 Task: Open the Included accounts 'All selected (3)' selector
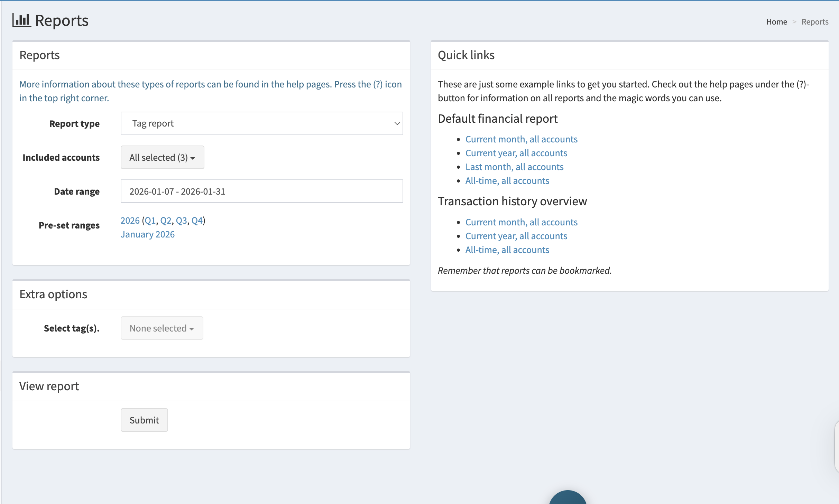pyautogui.click(x=162, y=157)
